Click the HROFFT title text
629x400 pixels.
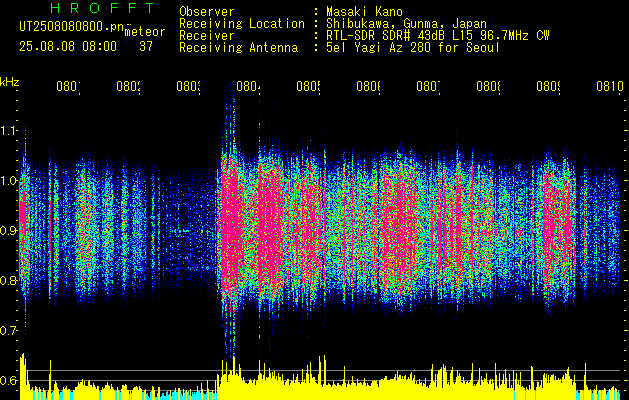coord(102,8)
